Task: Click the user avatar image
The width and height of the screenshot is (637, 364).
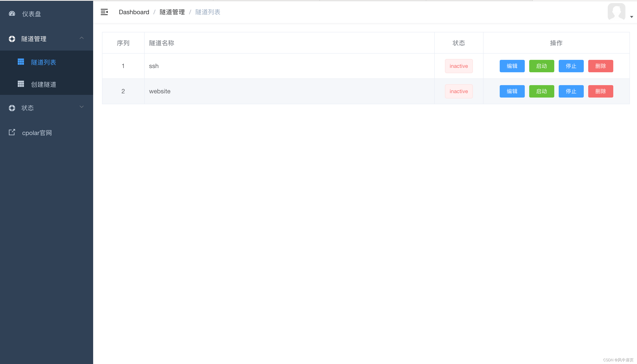Action: (x=616, y=12)
